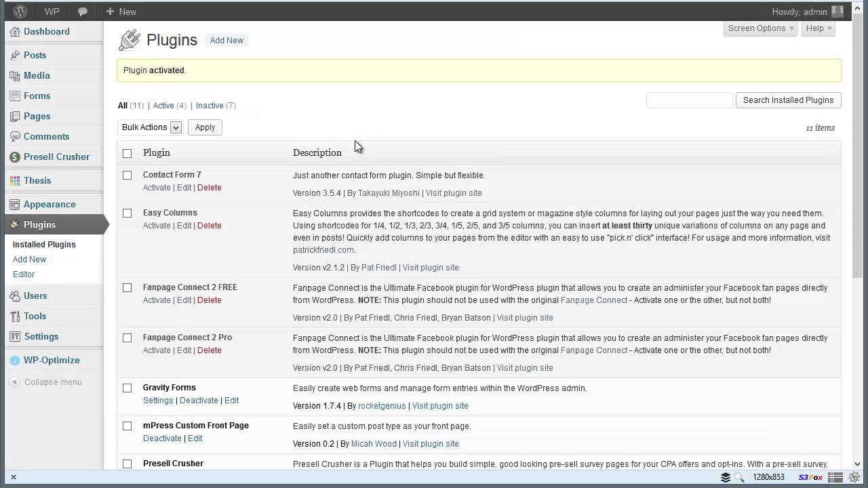The height and width of the screenshot is (488, 868).
Task: Open Gravity Forms Settings link
Action: [158, 401]
